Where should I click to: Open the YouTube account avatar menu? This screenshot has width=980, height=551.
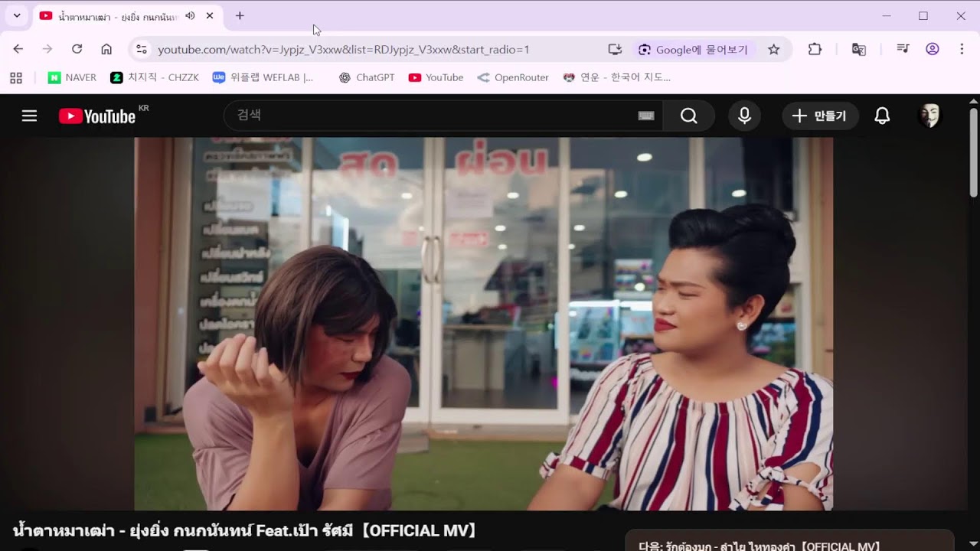(929, 116)
